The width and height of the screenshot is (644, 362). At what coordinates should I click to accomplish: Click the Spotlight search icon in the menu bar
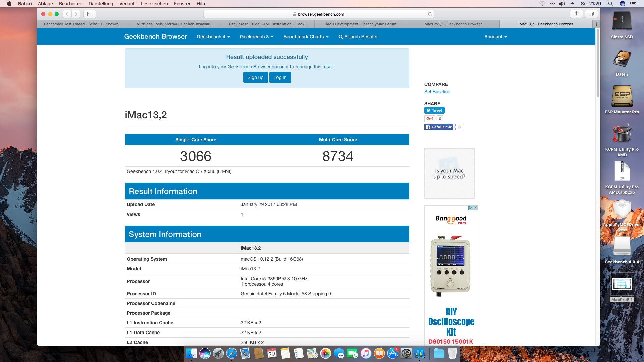pos(610,4)
